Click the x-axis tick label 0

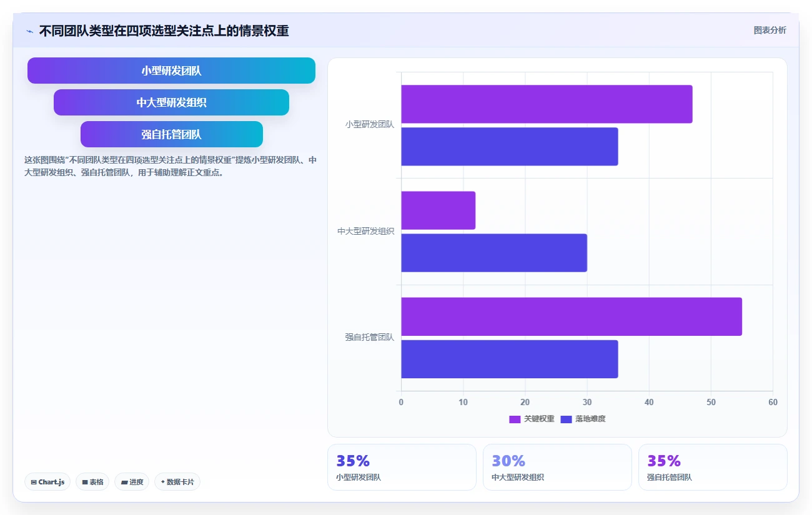(401, 402)
